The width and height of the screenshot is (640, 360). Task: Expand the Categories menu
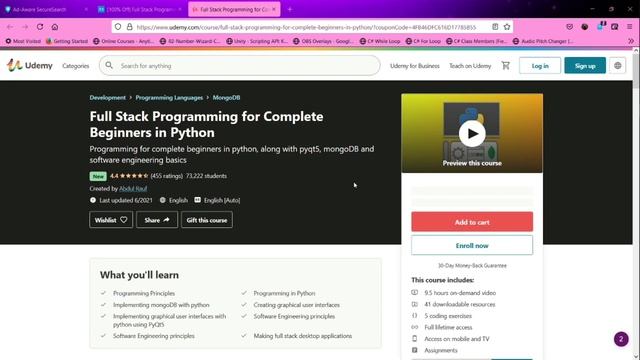pos(76,66)
